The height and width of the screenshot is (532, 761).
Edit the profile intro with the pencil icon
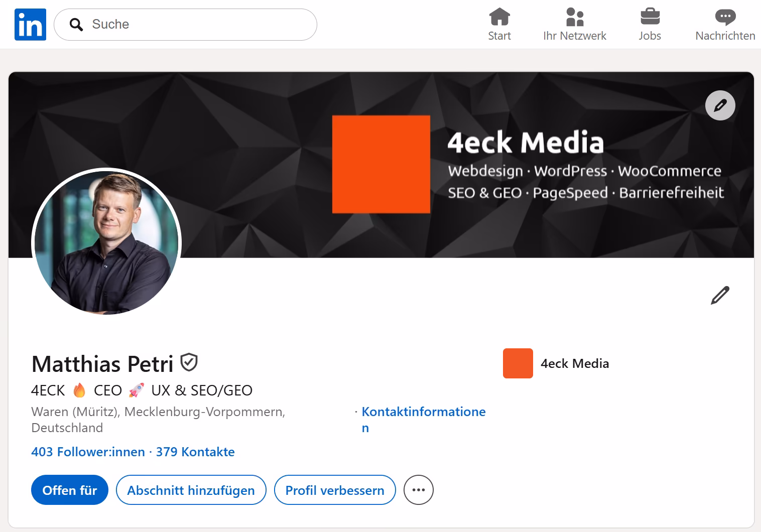click(720, 295)
